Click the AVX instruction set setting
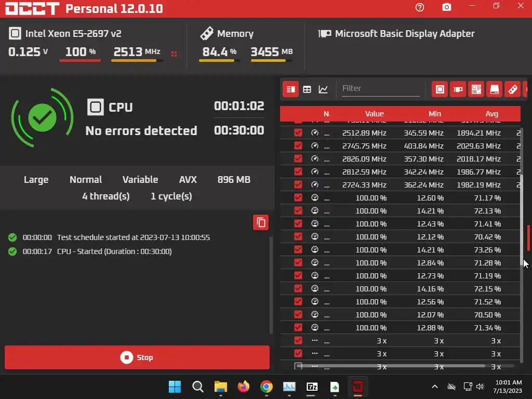The image size is (532, 399). tap(188, 179)
